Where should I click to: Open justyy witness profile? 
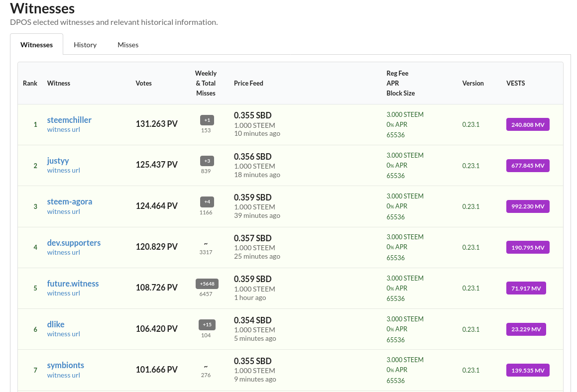click(x=58, y=161)
